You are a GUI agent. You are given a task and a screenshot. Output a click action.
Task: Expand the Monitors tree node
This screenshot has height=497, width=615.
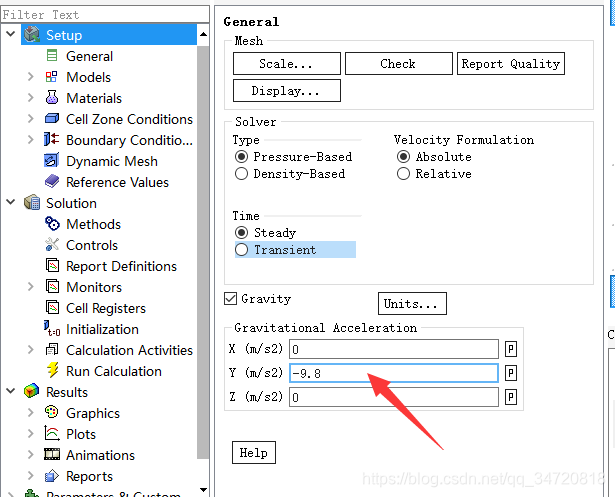pyautogui.click(x=31, y=287)
